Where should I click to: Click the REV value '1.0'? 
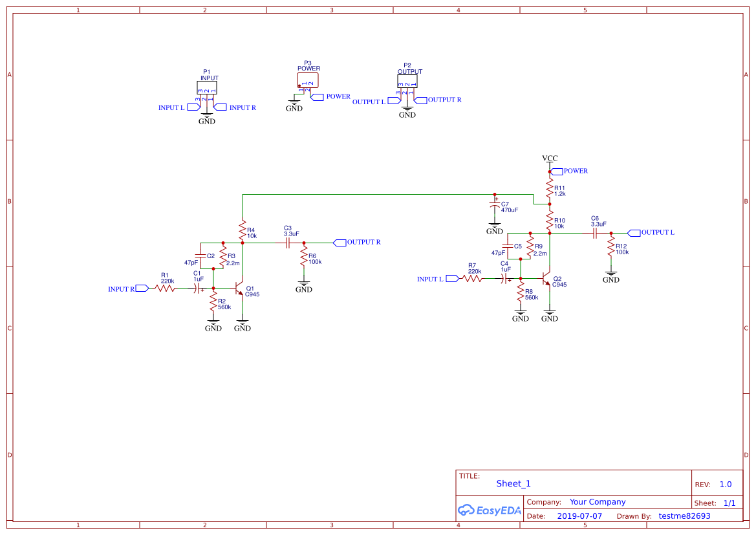point(726,485)
